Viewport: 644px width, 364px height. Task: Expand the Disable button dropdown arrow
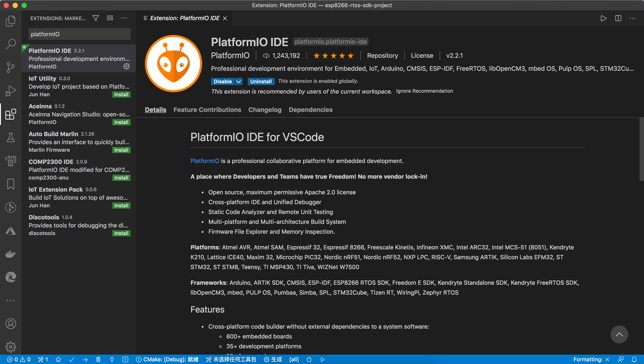[239, 81]
